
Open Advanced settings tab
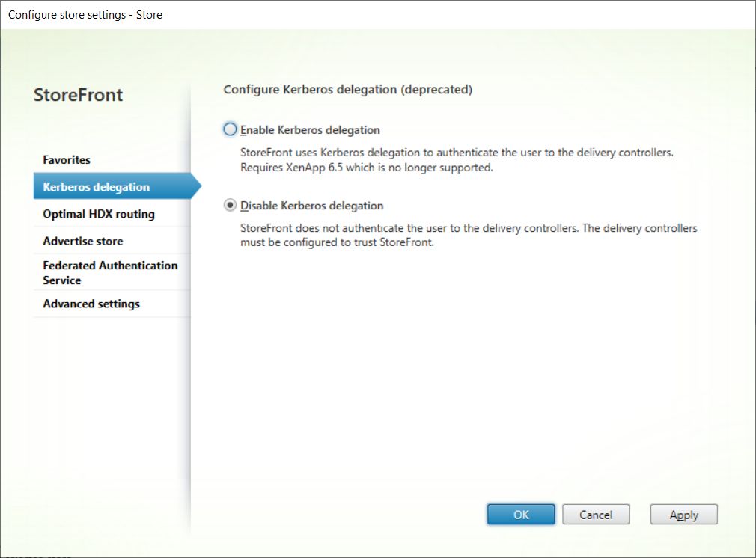[x=112, y=304]
